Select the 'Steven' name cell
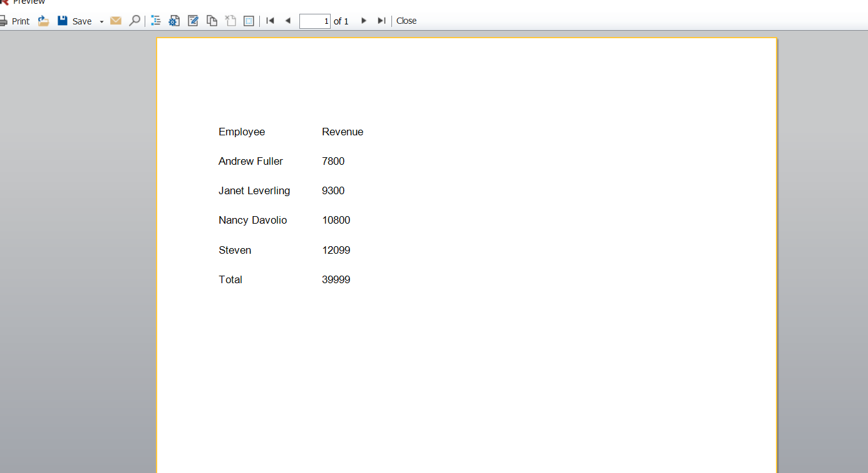The height and width of the screenshot is (473, 868). click(235, 250)
